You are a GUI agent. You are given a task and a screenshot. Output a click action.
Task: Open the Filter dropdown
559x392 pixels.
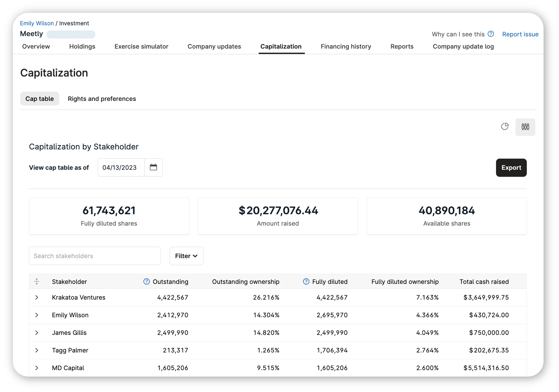tap(186, 256)
